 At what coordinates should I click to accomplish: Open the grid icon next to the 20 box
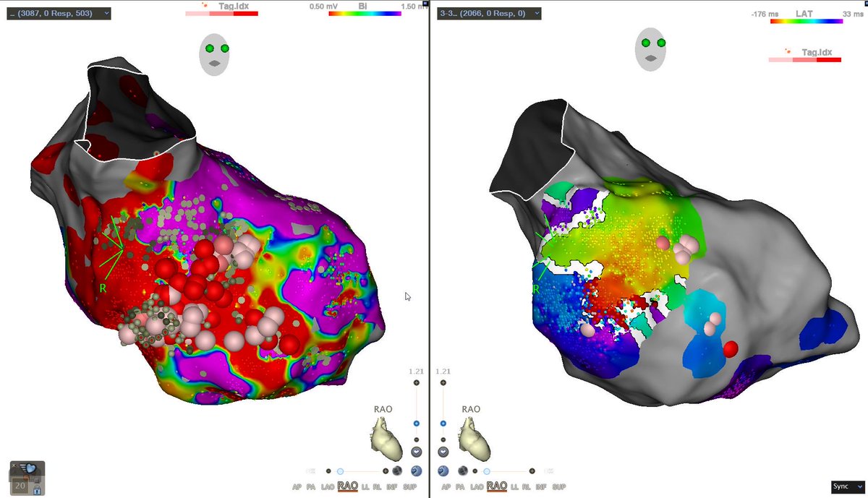point(37,480)
